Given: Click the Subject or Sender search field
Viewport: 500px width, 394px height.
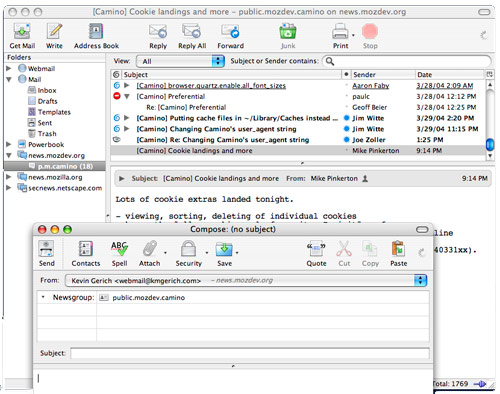Looking at the screenshot, I should [x=407, y=61].
